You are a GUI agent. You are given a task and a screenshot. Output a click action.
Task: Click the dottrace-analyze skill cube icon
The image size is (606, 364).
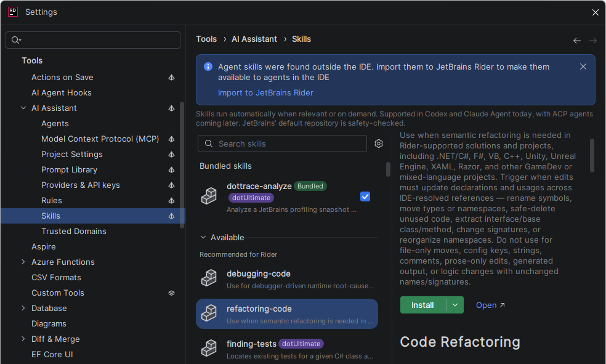pyautogui.click(x=209, y=196)
